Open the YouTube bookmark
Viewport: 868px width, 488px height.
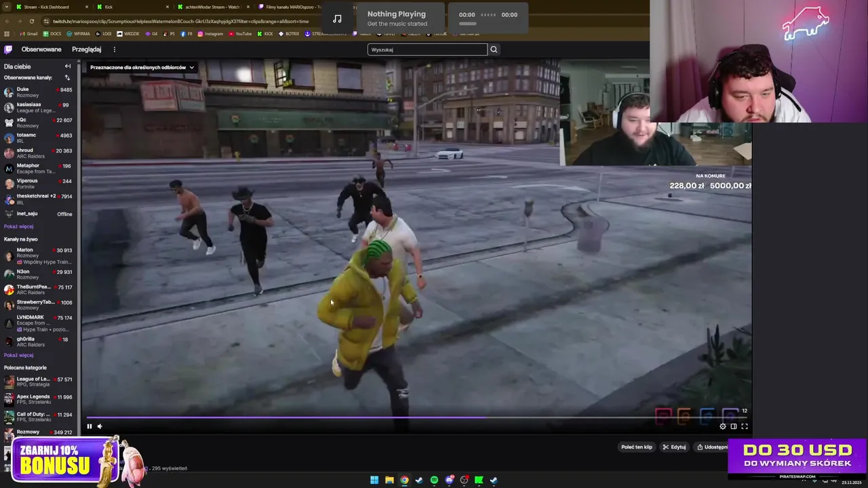(240, 34)
